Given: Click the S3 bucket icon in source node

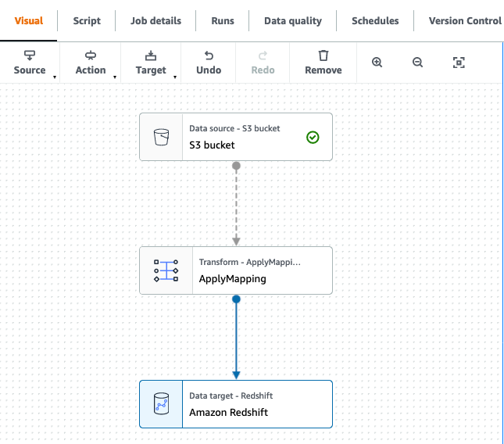Looking at the screenshot, I should [161, 137].
